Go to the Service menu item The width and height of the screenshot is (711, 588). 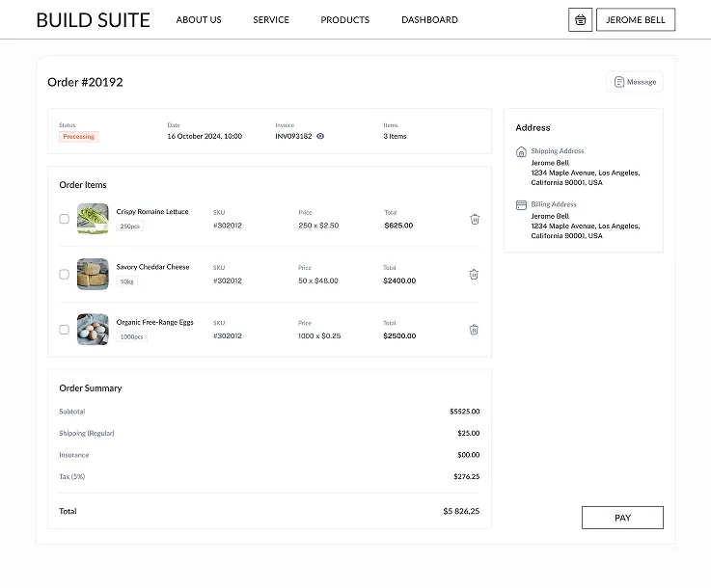[x=271, y=20]
